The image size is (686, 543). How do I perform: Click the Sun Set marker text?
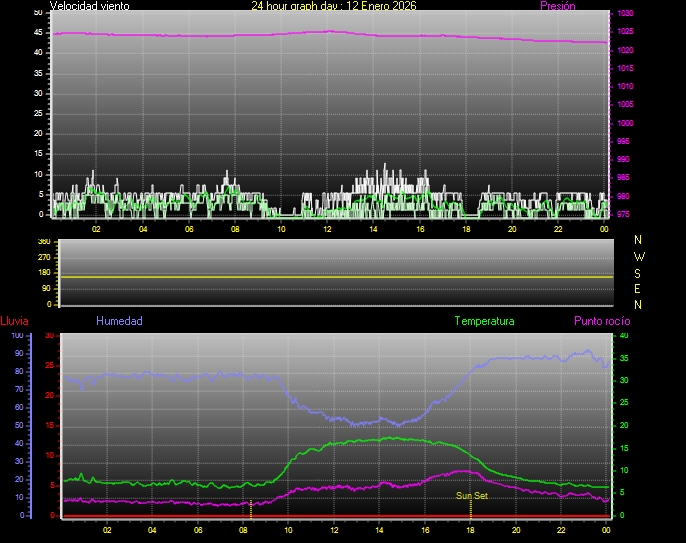471,496
